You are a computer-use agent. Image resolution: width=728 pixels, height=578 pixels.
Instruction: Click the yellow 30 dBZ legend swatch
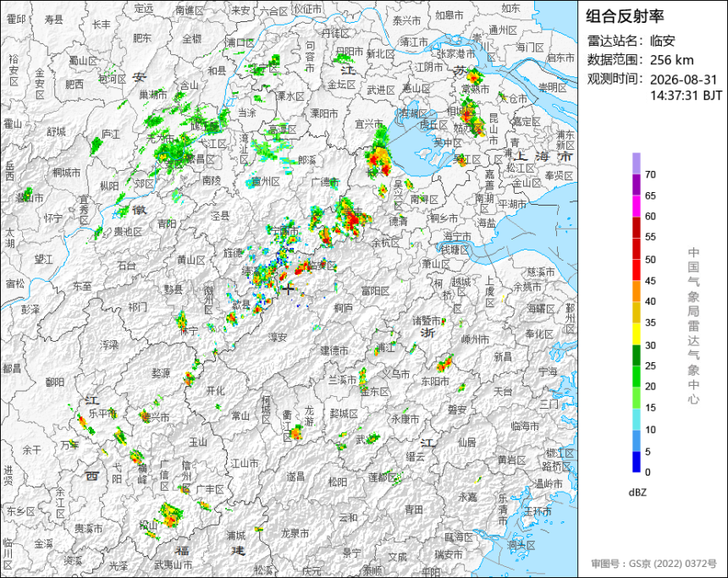coord(637,333)
